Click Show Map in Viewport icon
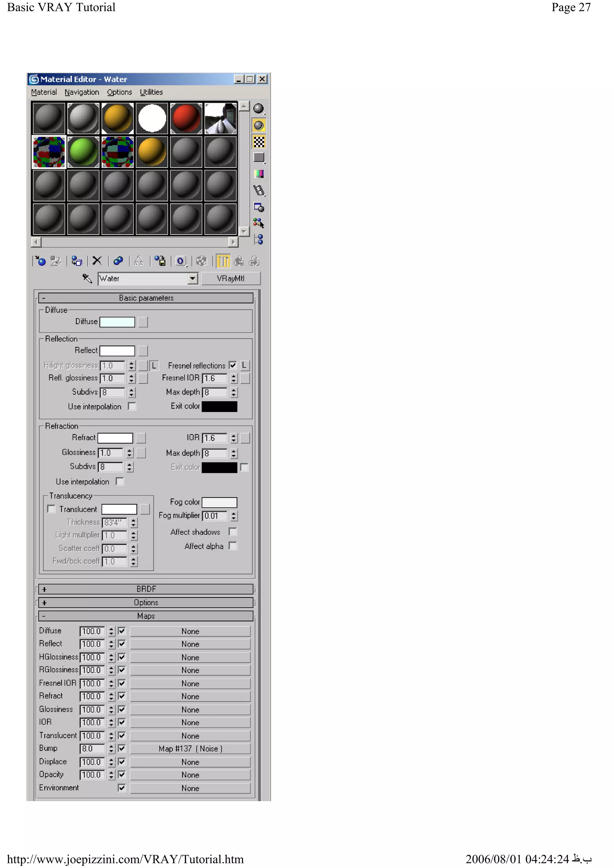 (x=202, y=261)
